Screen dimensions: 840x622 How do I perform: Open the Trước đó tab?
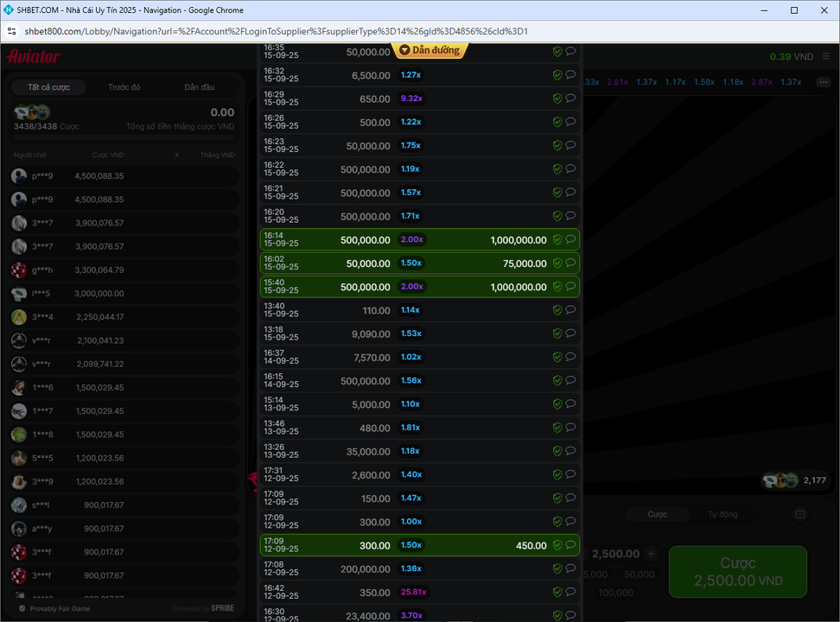tap(124, 87)
